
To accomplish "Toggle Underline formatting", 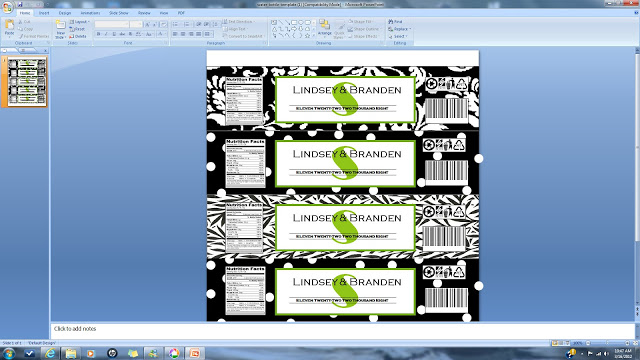I will (114, 34).
